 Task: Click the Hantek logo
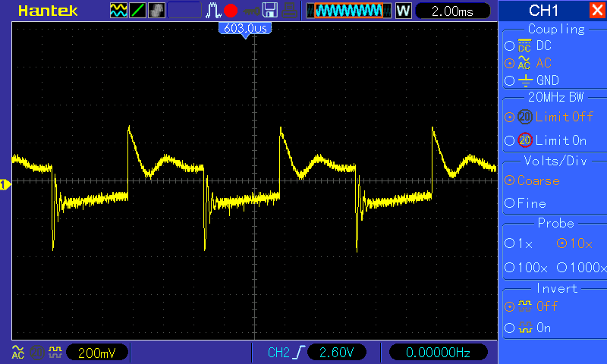tap(48, 11)
